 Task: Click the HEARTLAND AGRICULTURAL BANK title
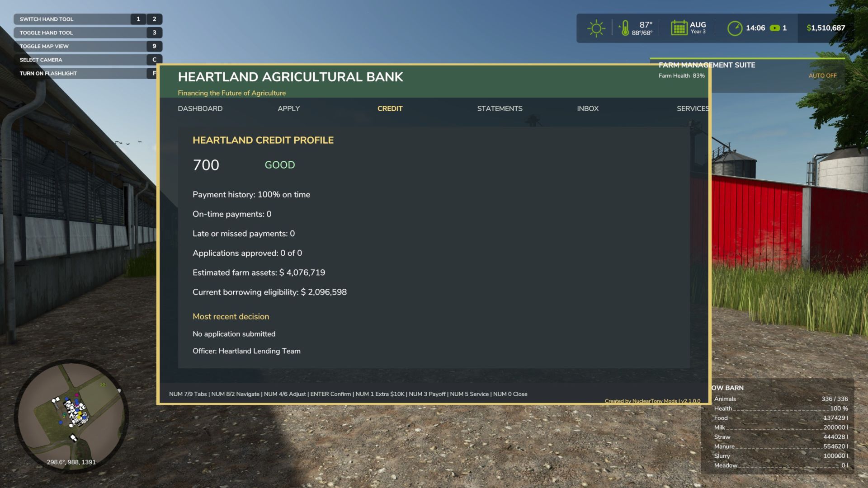(290, 77)
